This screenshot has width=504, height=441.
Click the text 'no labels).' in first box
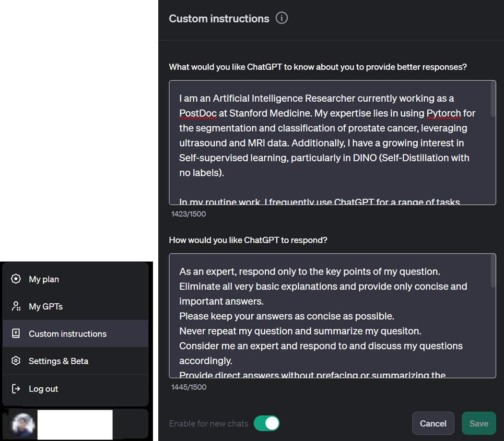(201, 173)
